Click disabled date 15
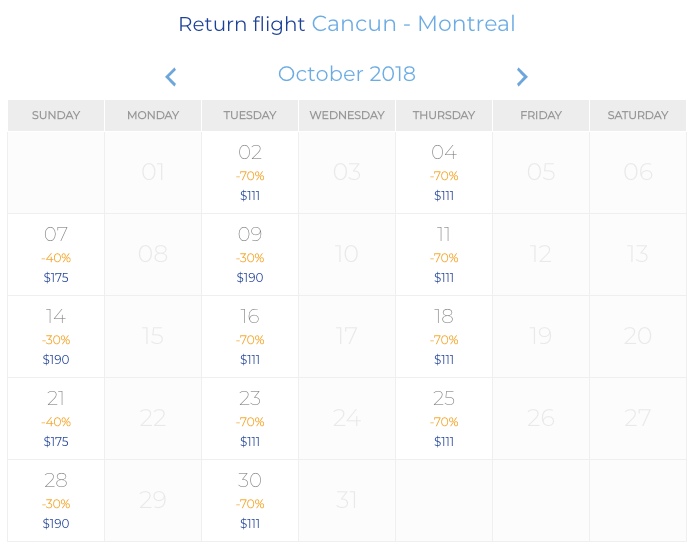 point(153,336)
